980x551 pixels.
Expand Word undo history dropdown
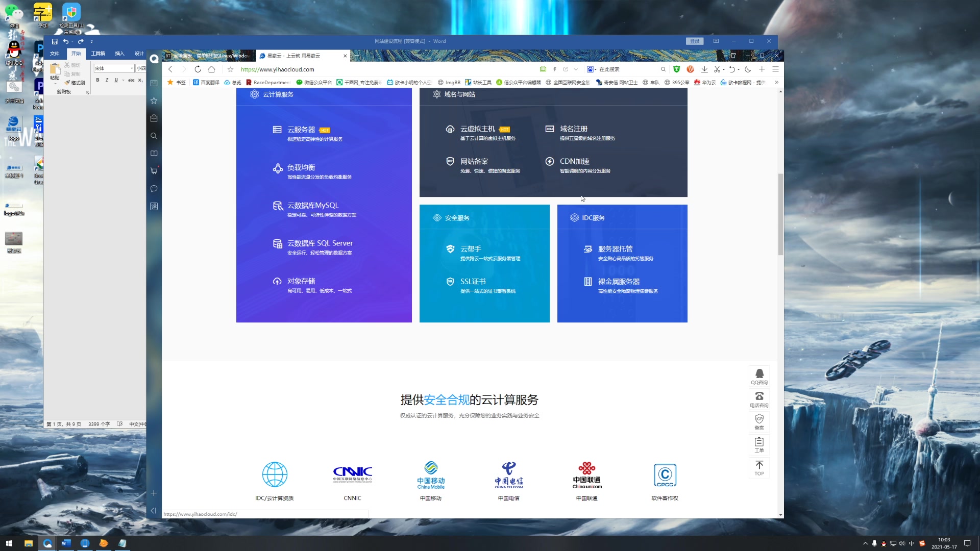72,41
